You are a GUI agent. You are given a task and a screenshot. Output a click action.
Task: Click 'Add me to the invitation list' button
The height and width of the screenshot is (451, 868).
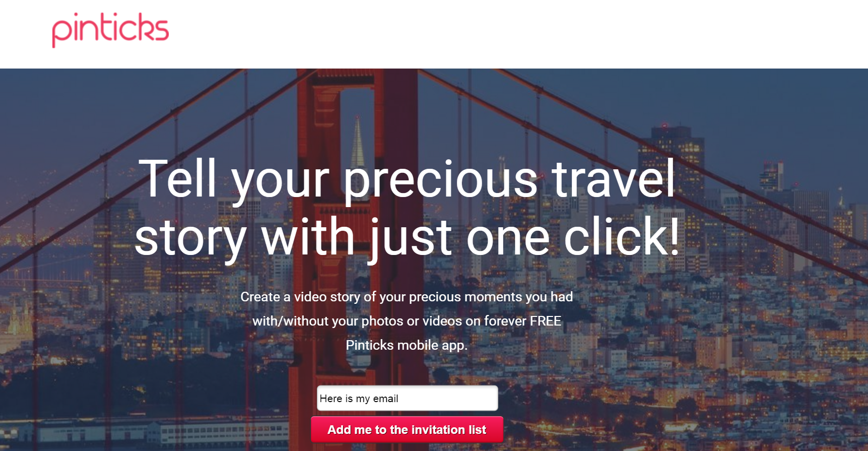pos(407,429)
